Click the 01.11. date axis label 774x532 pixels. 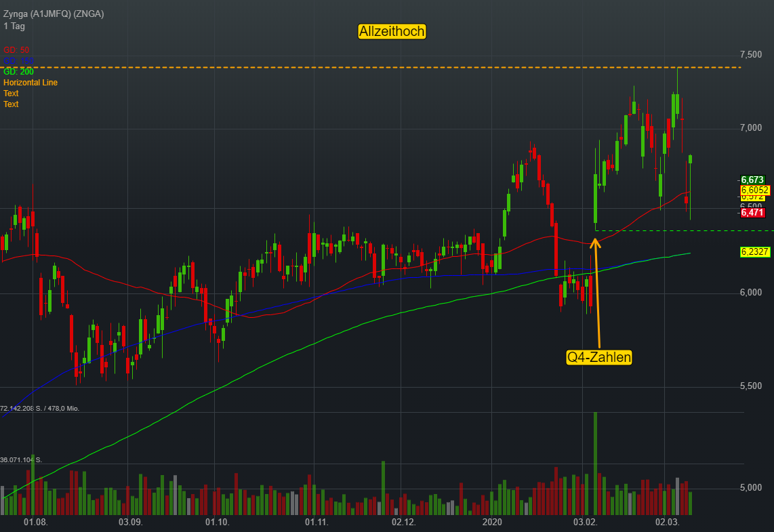click(x=317, y=522)
